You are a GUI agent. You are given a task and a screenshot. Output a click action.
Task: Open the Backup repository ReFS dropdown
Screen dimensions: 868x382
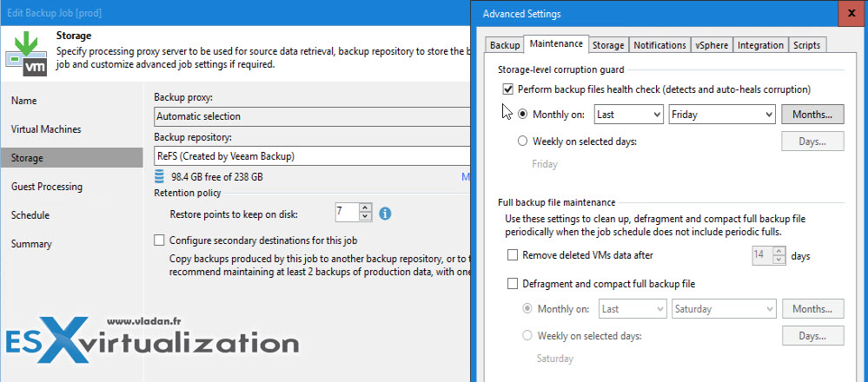(x=312, y=156)
